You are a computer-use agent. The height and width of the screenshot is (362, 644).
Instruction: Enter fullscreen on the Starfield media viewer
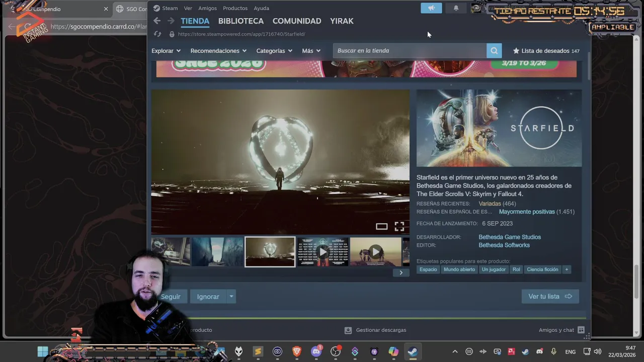click(399, 227)
